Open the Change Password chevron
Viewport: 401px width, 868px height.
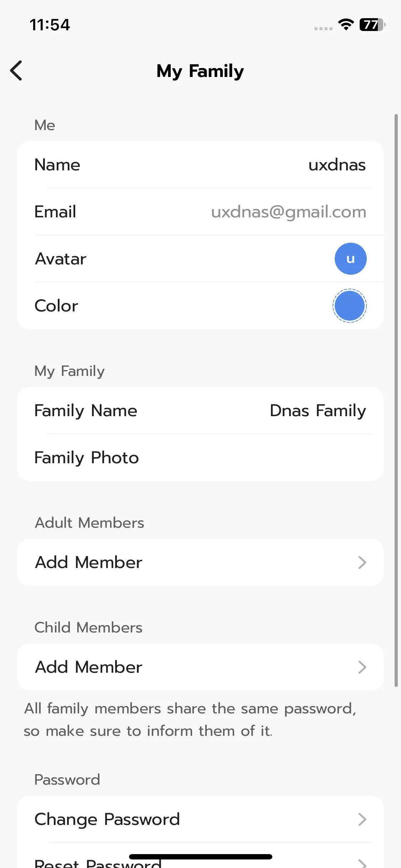pyautogui.click(x=362, y=820)
